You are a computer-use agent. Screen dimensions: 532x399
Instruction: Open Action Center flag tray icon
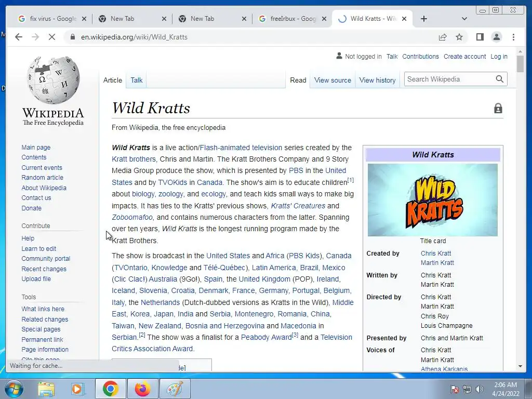[454, 389]
